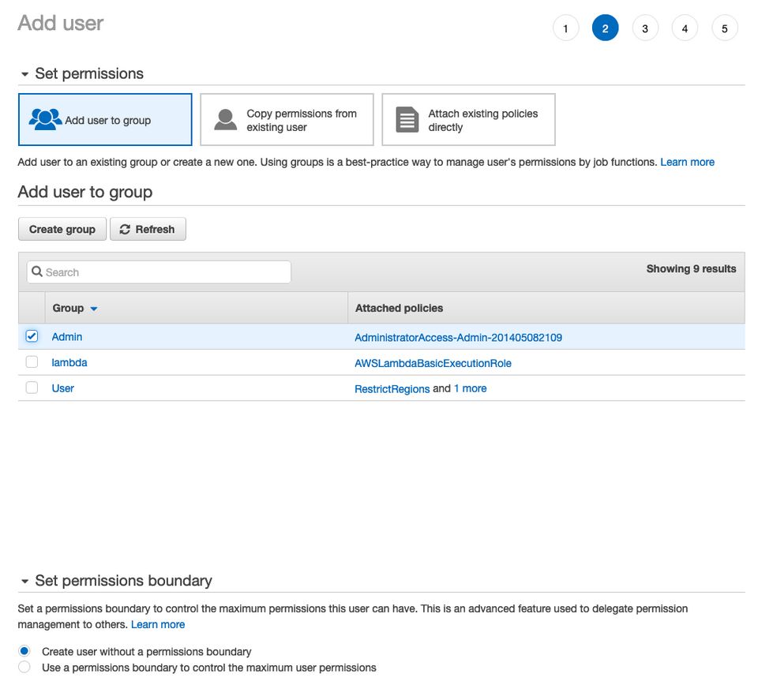Return to step 1 of the wizard

click(x=565, y=28)
